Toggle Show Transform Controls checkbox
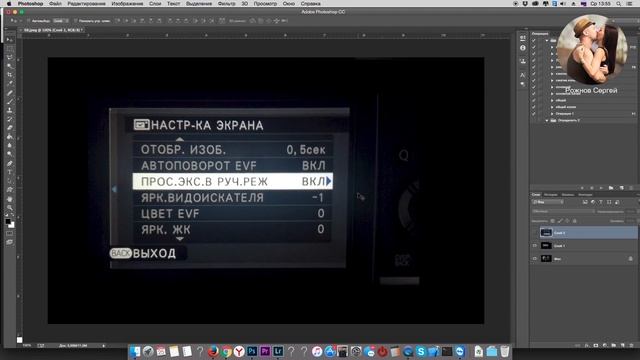The image size is (640, 360). [76, 20]
